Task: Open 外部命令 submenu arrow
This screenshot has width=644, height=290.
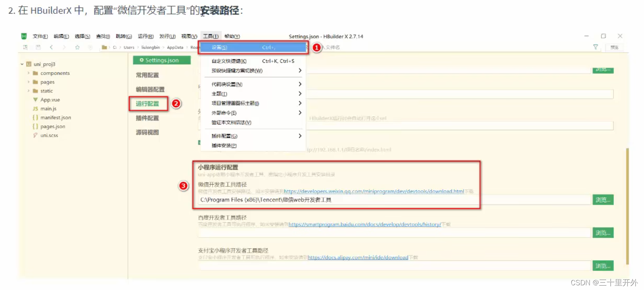Action: tap(300, 112)
